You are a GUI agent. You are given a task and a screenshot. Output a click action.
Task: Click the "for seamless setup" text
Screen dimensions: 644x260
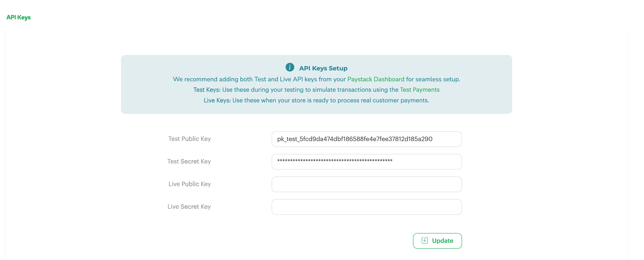click(x=433, y=79)
